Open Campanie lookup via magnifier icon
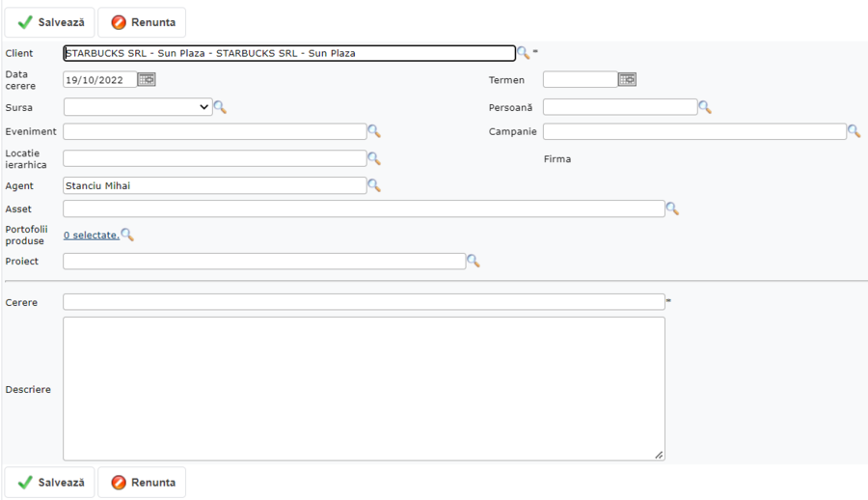This screenshot has height=500, width=868. click(x=854, y=131)
